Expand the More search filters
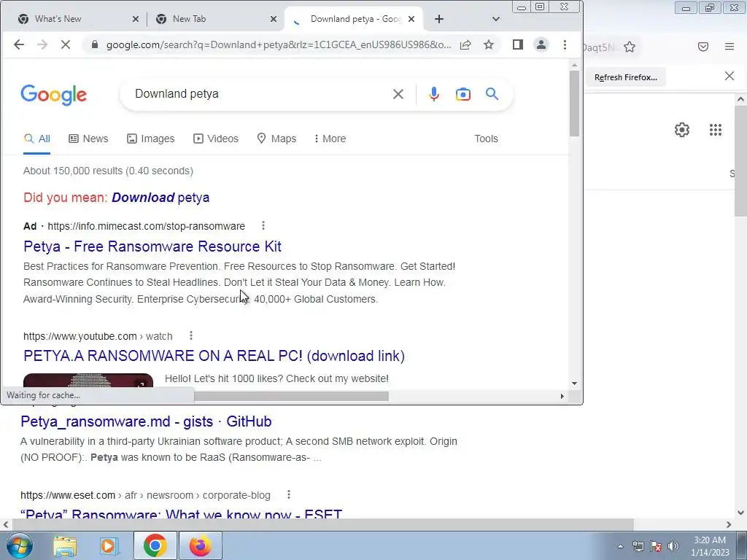The image size is (747, 560). [x=330, y=139]
